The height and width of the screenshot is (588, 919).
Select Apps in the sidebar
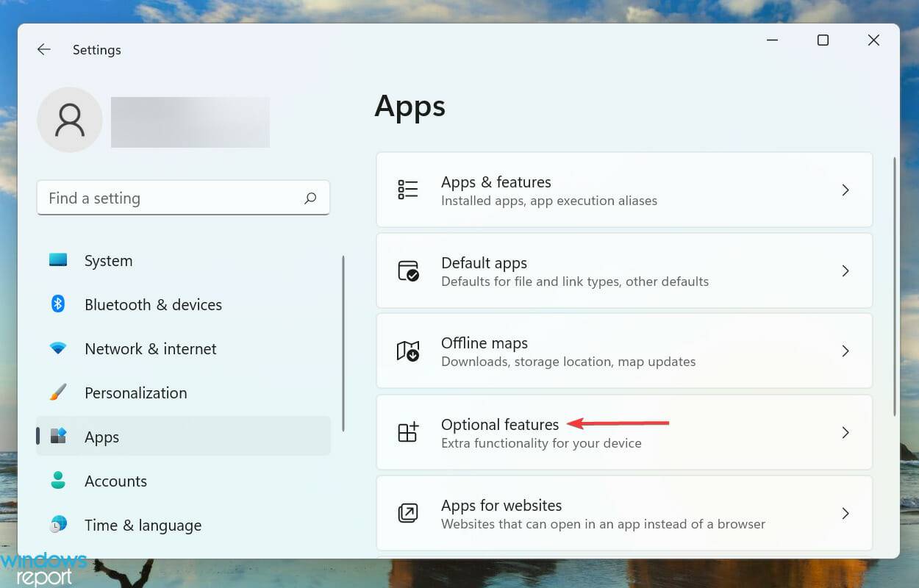pos(101,437)
